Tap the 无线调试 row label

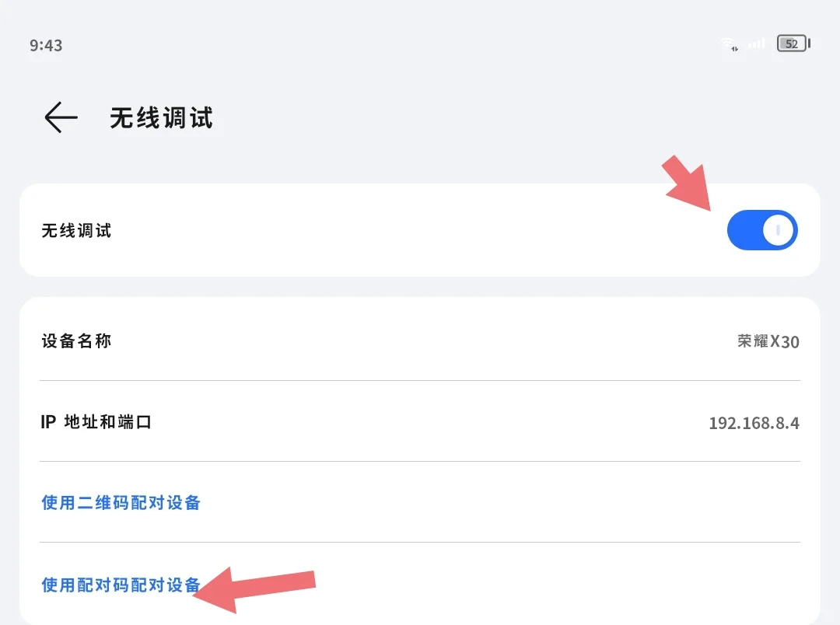pos(76,231)
